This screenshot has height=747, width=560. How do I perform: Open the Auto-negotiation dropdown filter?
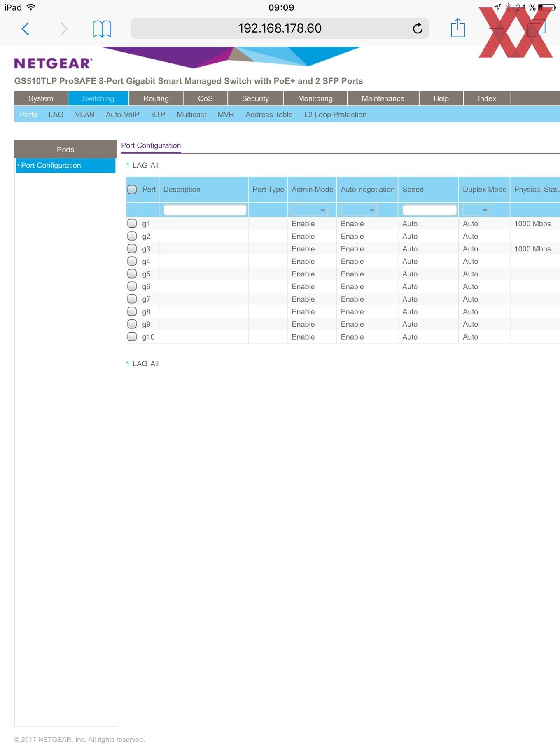359,210
